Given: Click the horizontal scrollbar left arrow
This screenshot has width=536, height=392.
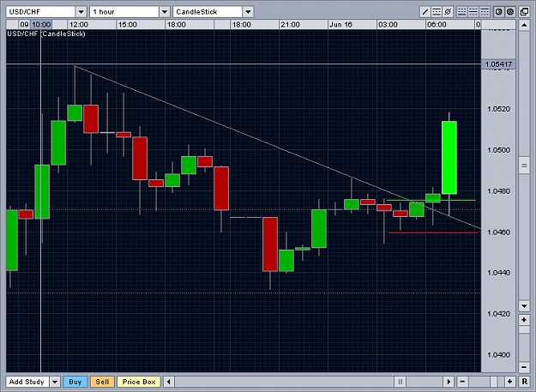Looking at the screenshot, I should (169, 382).
